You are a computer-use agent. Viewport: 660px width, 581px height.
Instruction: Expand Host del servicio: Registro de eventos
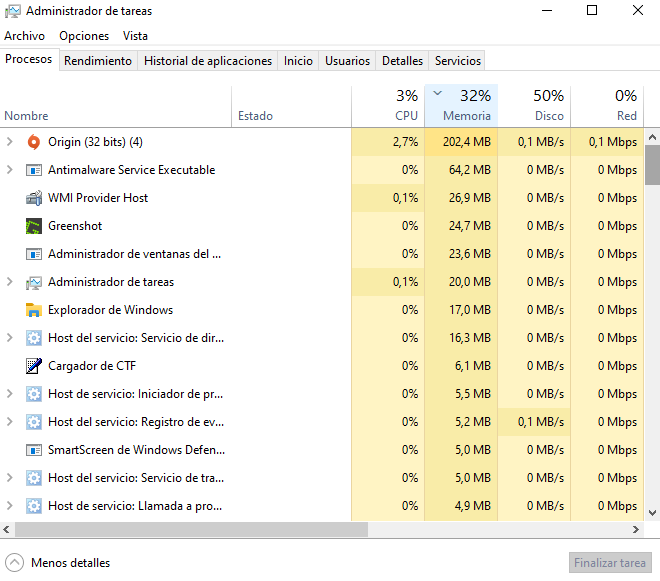click(10, 422)
